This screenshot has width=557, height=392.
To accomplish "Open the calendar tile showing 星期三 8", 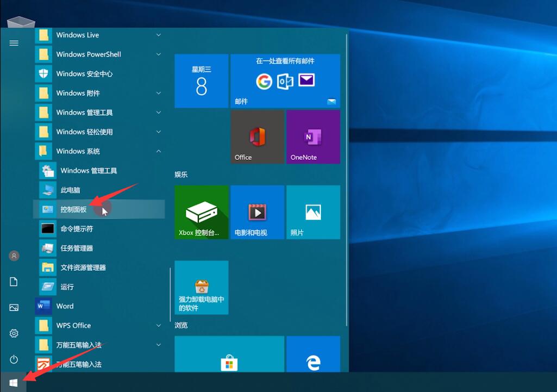I will click(x=202, y=81).
